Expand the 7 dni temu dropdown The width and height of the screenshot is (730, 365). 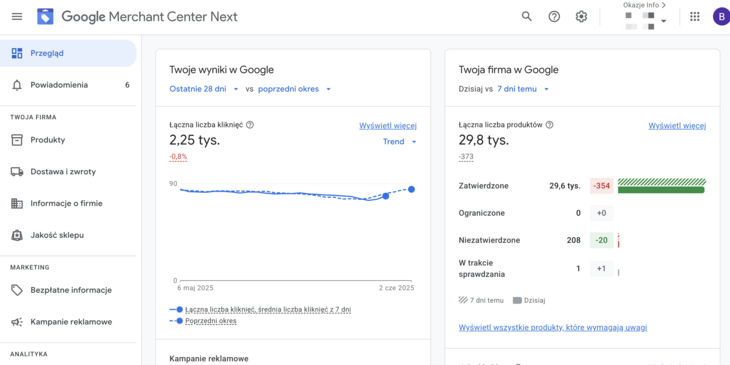click(x=523, y=89)
